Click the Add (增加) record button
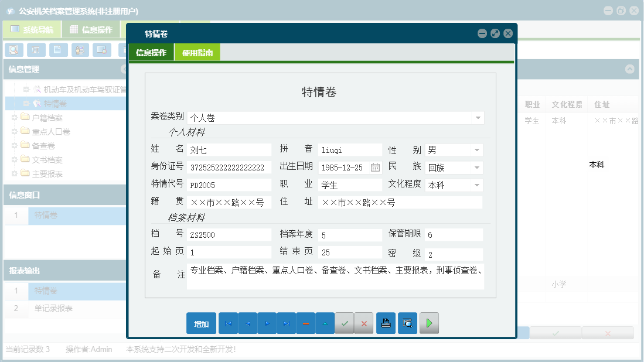This screenshot has height=362, width=644. [201, 323]
